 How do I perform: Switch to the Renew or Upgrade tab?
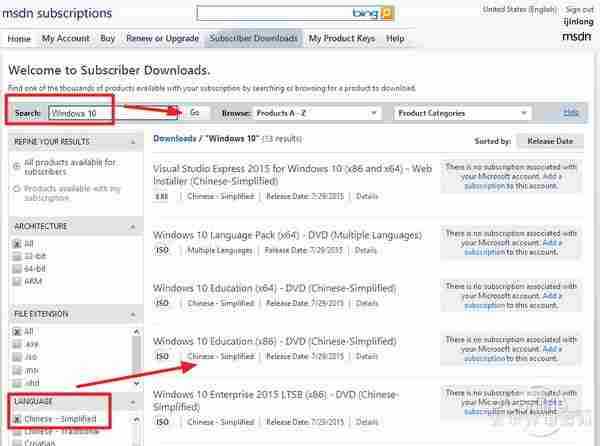point(163,38)
